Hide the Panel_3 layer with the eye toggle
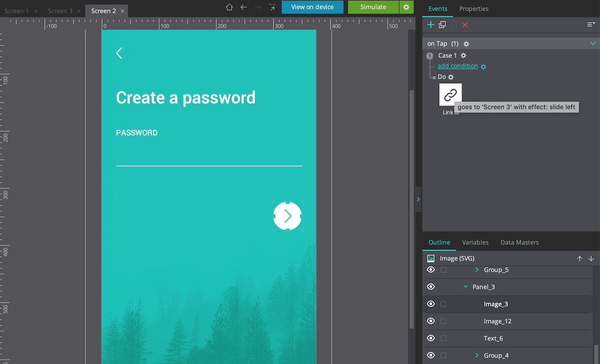 (x=430, y=287)
